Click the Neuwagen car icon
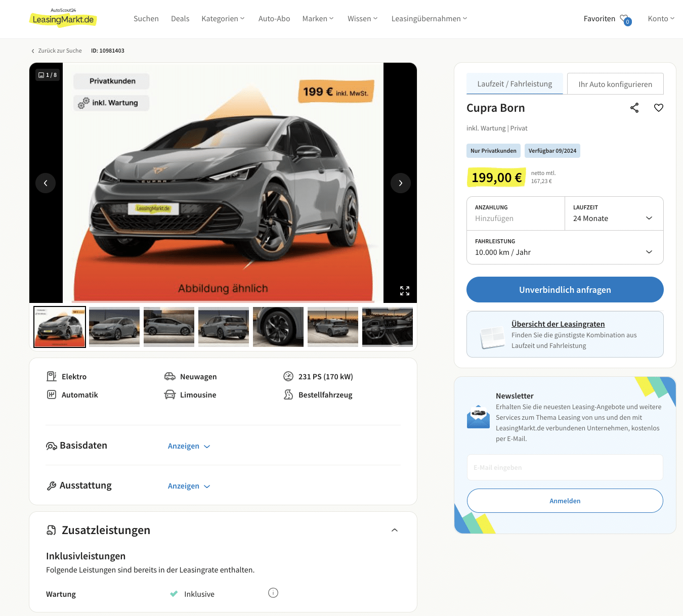The image size is (683, 616). [170, 376]
